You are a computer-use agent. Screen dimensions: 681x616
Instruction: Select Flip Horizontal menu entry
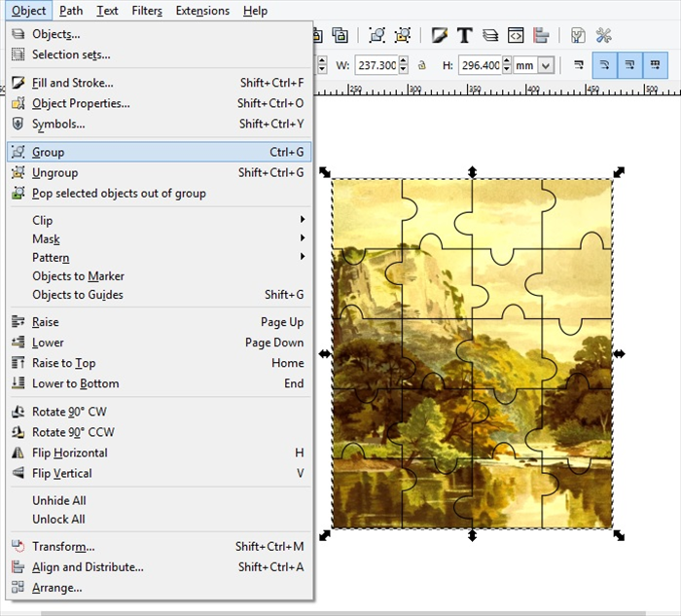159,453
